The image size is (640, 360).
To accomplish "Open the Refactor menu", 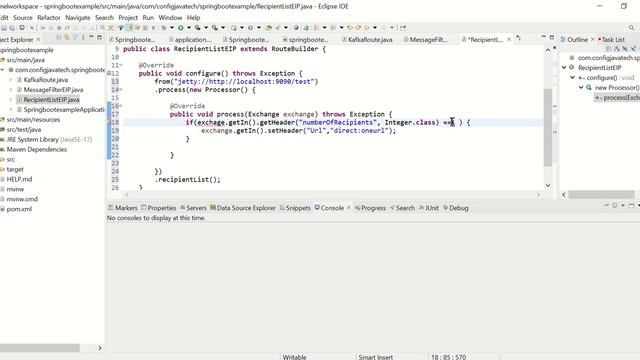I will [x=49, y=18].
